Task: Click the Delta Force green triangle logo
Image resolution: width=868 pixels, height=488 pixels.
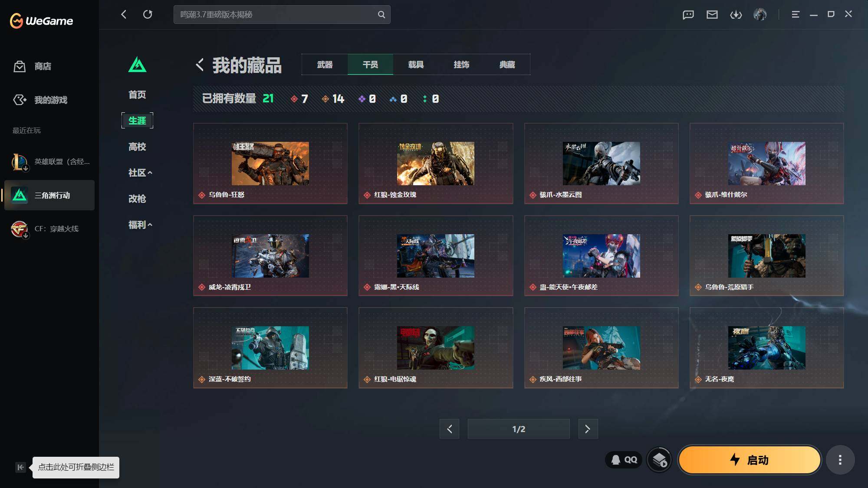Action: pos(137,65)
